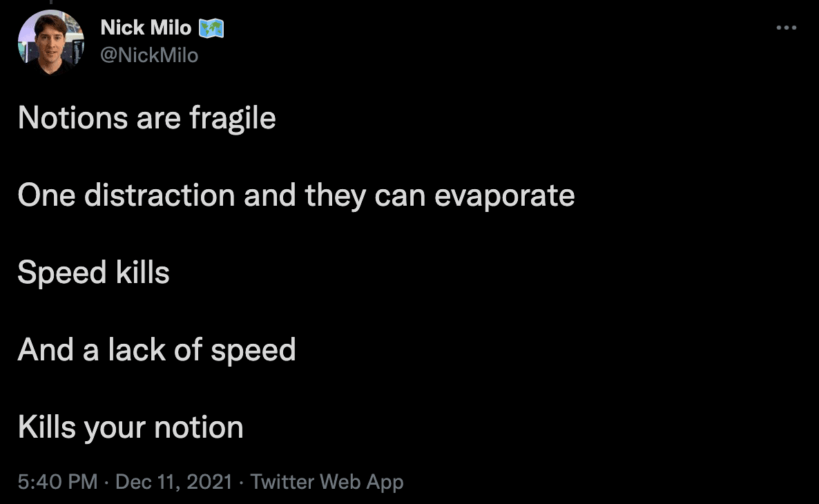Click the word "distraction" in the tweet
The height and width of the screenshot is (504, 819).
[x=160, y=195]
